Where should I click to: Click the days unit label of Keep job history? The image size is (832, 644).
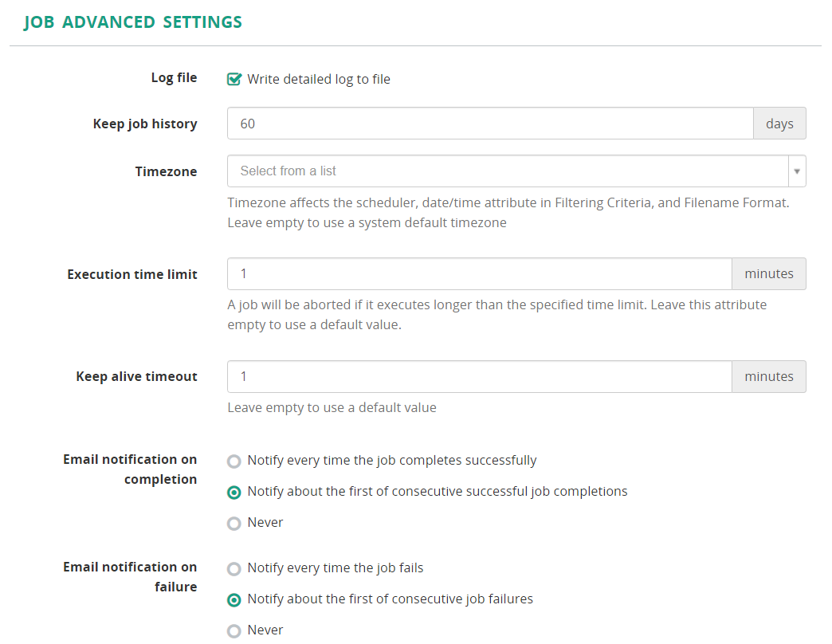[x=779, y=124]
